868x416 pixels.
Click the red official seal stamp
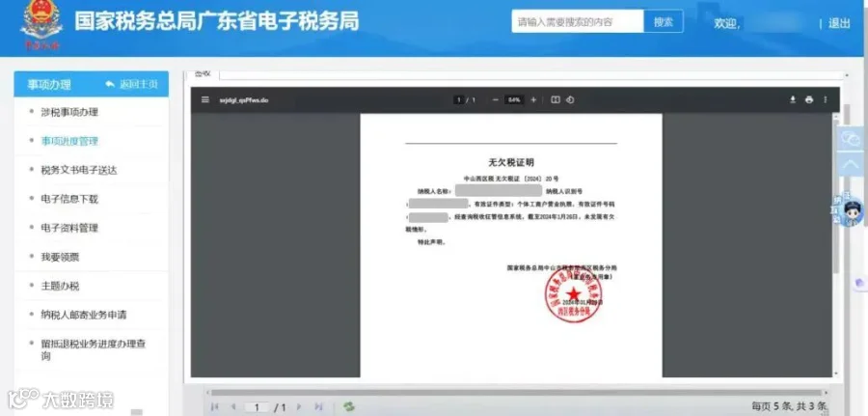pyautogui.click(x=573, y=295)
